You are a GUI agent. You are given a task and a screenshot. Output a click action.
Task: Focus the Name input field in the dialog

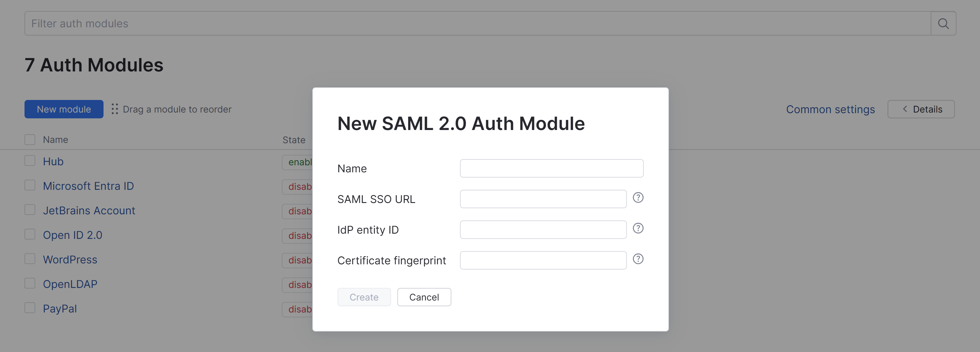coord(551,168)
